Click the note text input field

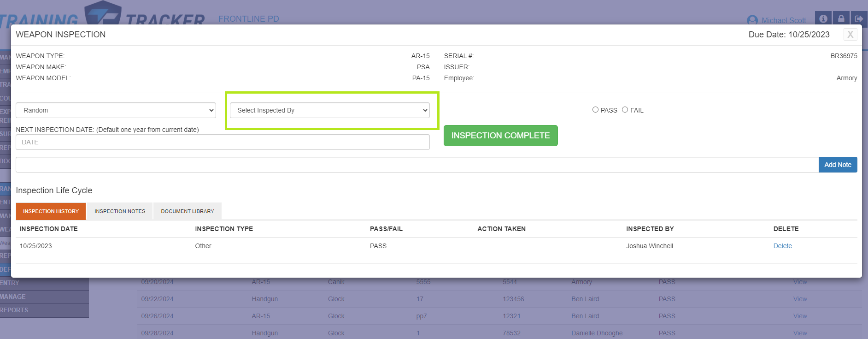click(x=417, y=165)
